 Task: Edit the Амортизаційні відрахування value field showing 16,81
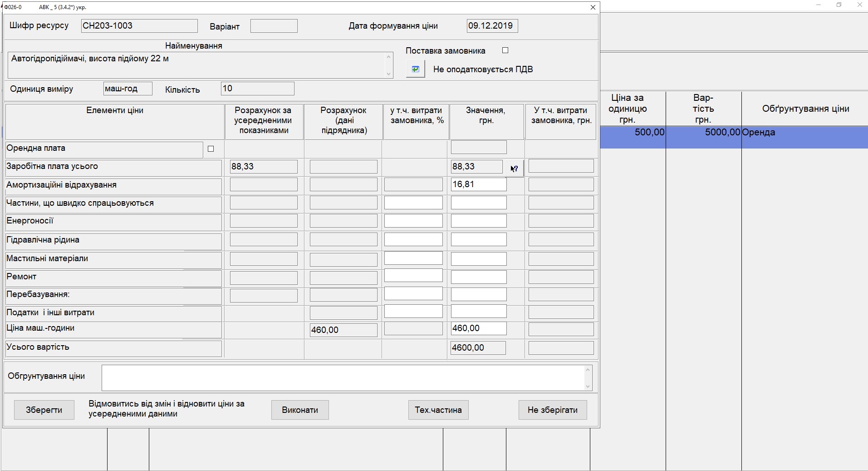coord(479,184)
